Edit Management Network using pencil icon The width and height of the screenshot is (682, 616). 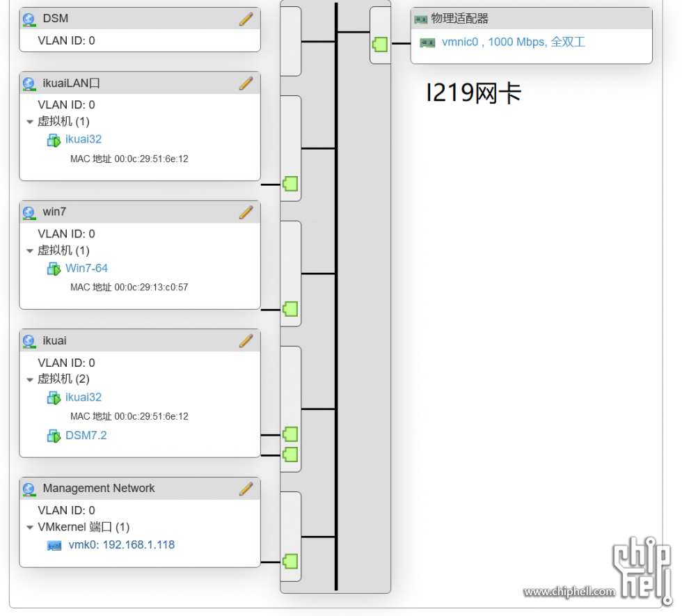coord(246,489)
